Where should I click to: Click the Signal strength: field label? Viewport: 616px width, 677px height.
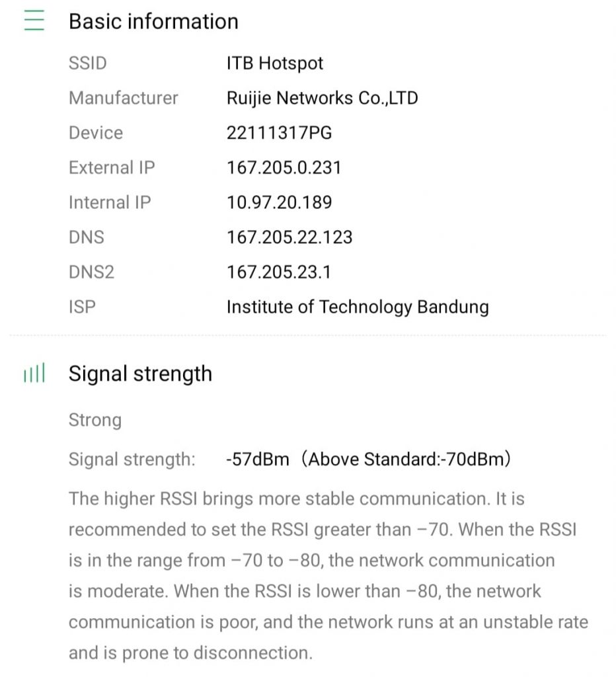click(132, 459)
